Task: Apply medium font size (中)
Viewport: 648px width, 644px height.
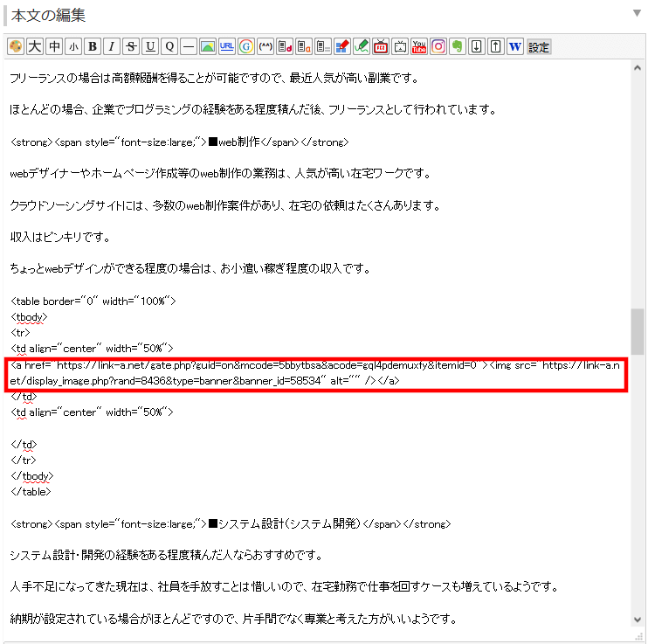Action: (54, 46)
